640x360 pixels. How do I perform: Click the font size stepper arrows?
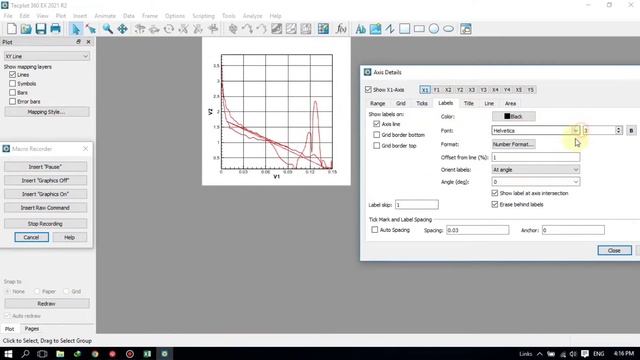618,131
